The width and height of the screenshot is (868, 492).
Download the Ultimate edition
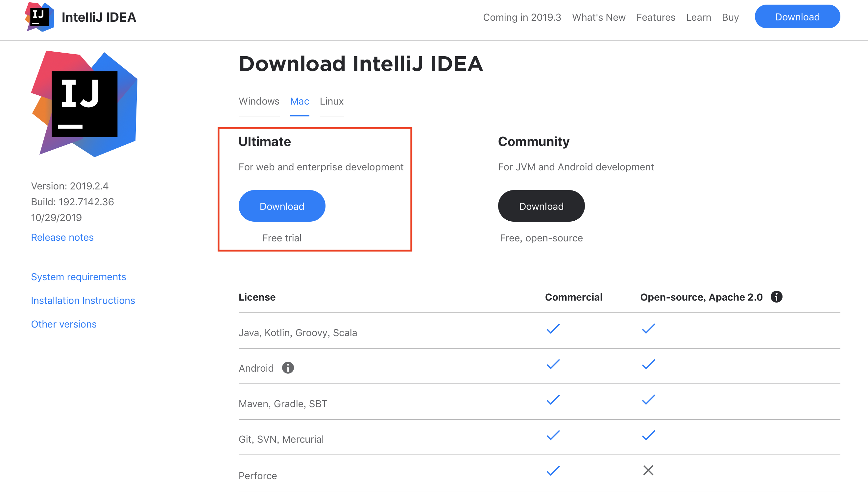tap(282, 206)
